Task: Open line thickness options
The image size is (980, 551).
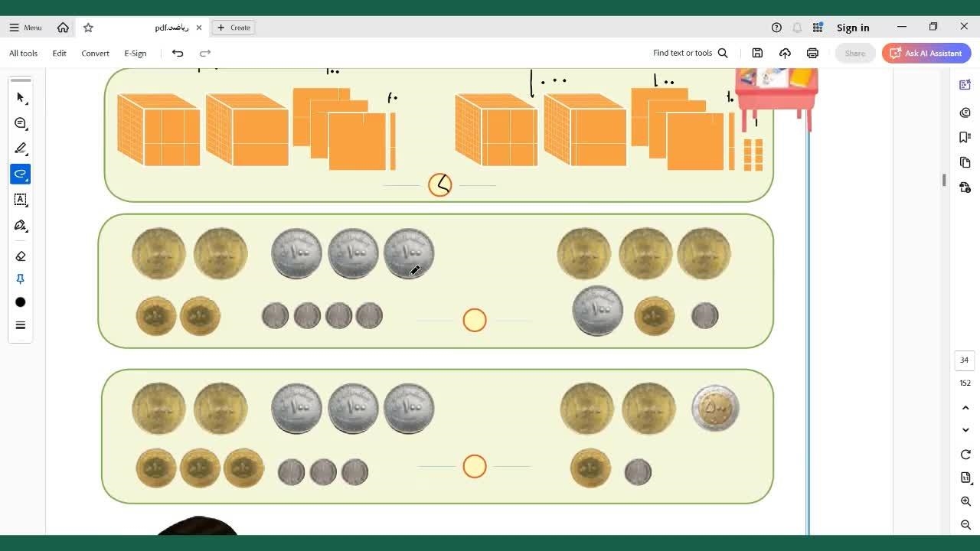Action: pos(21,325)
